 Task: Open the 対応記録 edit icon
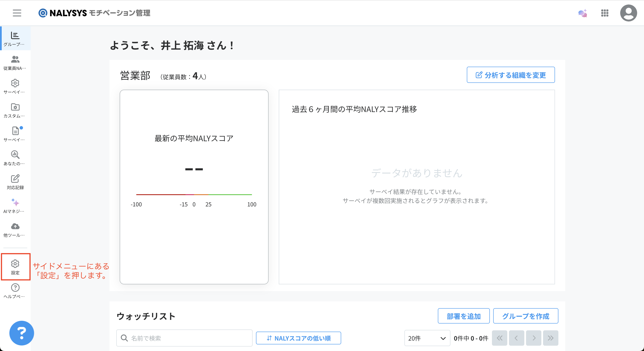click(15, 182)
